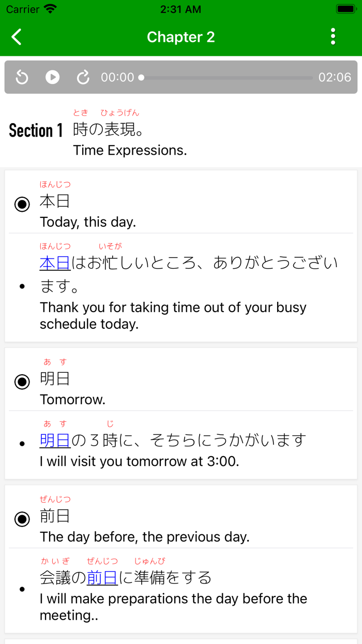Tap the replay-forward icon on the player
This screenshot has height=644, width=362.
coord(83,77)
